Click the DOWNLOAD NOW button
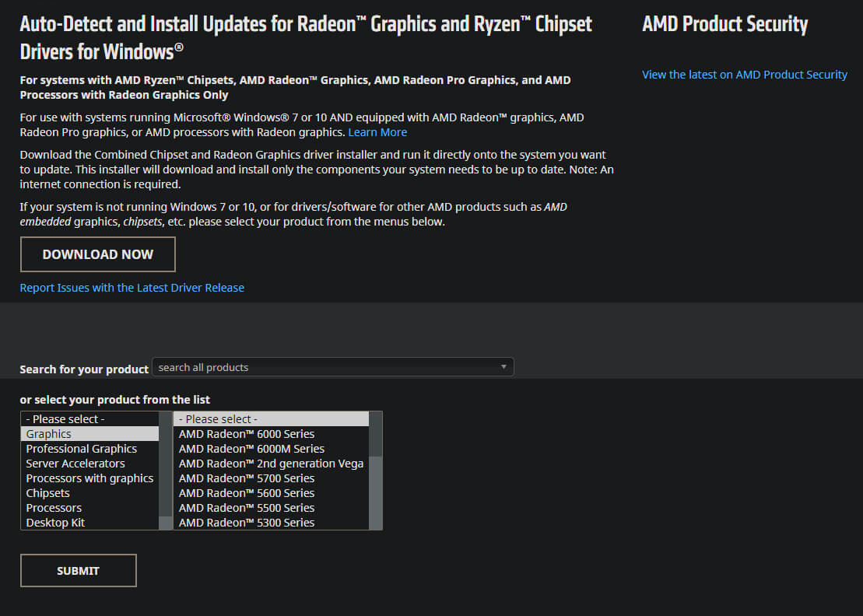The image size is (863, 616). click(98, 254)
